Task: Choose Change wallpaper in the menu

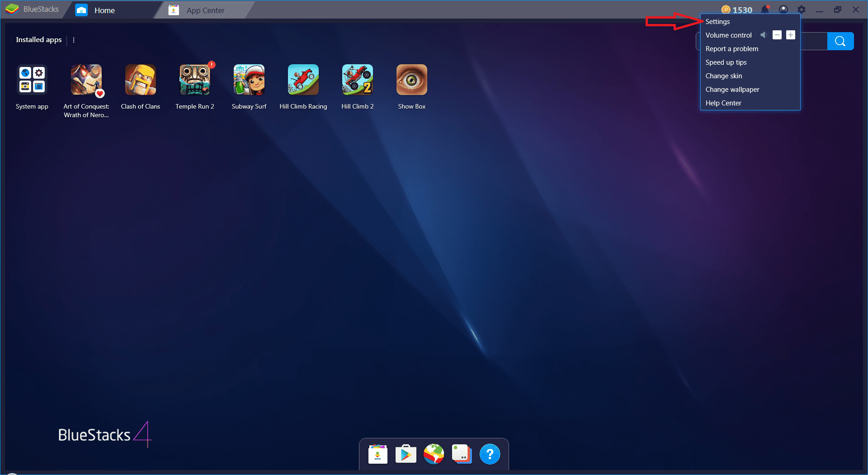Action: pyautogui.click(x=732, y=90)
